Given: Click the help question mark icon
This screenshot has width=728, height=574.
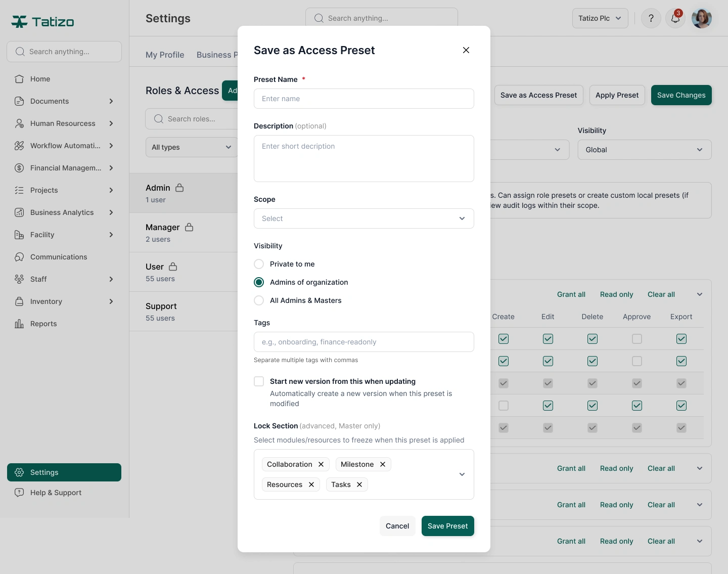Looking at the screenshot, I should pos(651,18).
